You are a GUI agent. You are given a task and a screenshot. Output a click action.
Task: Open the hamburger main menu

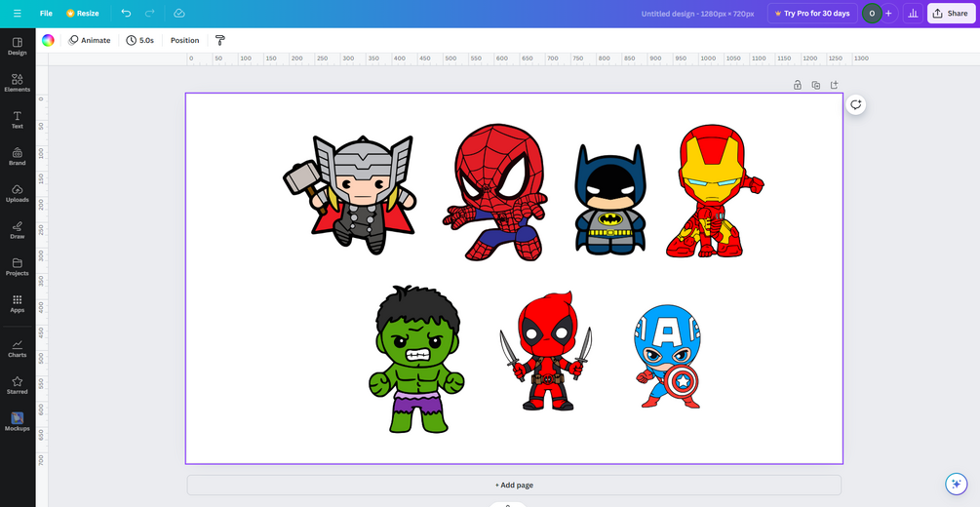pos(17,13)
